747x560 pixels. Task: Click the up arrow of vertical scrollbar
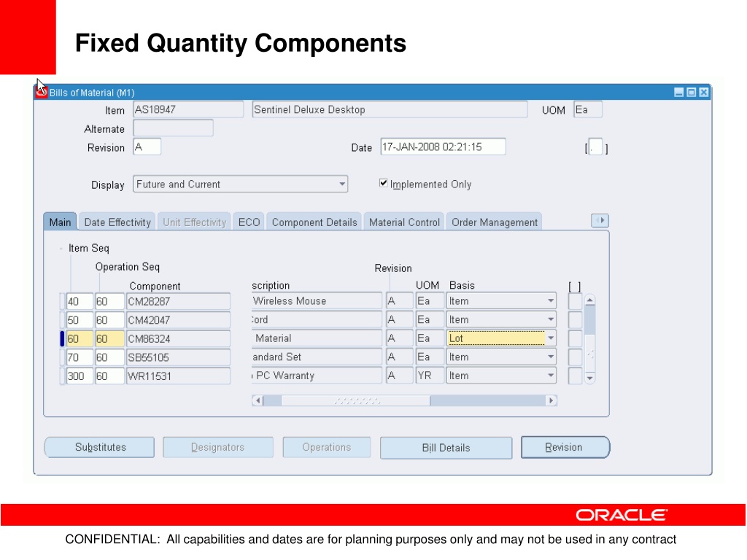(x=589, y=300)
